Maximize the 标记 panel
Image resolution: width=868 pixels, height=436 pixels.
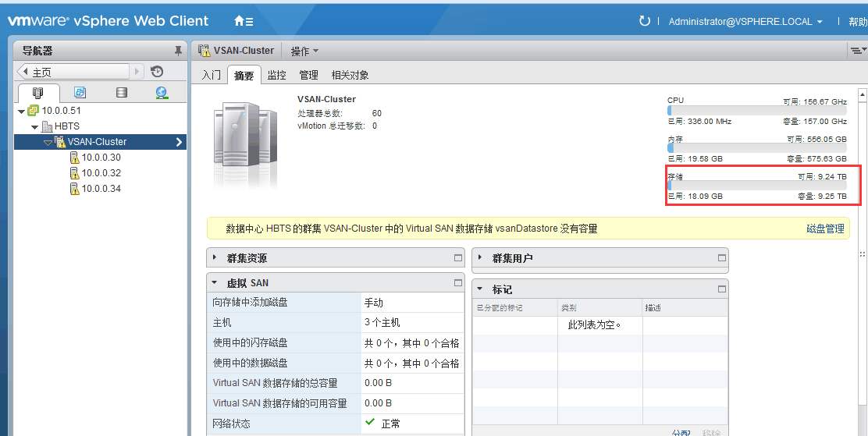point(721,289)
